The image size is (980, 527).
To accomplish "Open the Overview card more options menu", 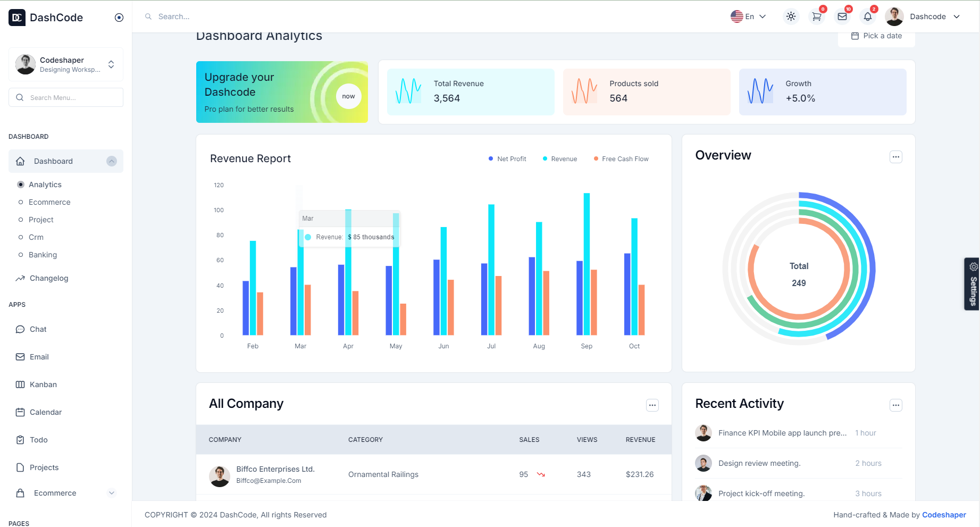I will [896, 157].
